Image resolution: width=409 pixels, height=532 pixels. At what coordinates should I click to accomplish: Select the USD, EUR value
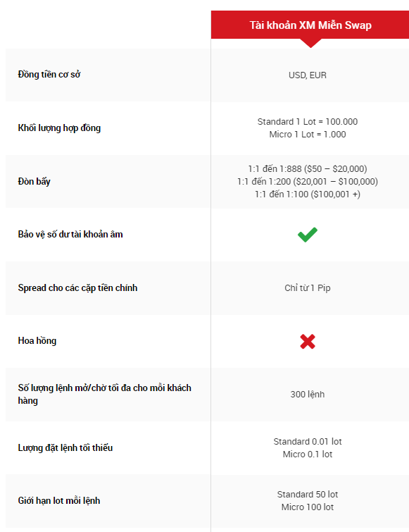308,75
